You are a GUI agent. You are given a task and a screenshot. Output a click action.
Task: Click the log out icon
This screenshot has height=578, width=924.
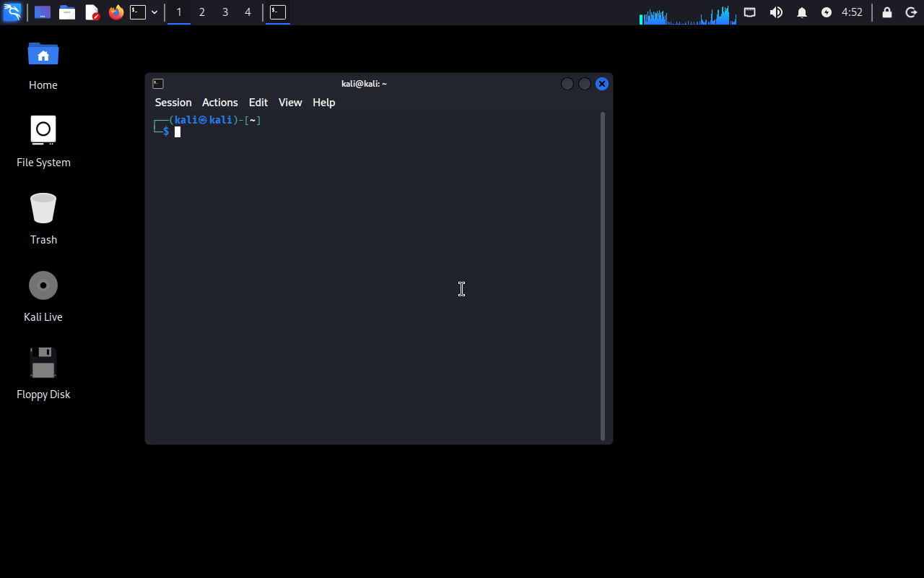pyautogui.click(x=911, y=12)
